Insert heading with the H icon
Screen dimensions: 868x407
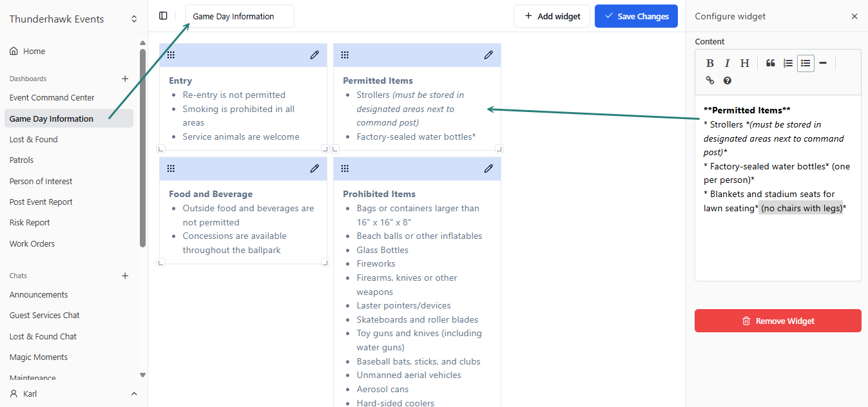pyautogui.click(x=744, y=63)
